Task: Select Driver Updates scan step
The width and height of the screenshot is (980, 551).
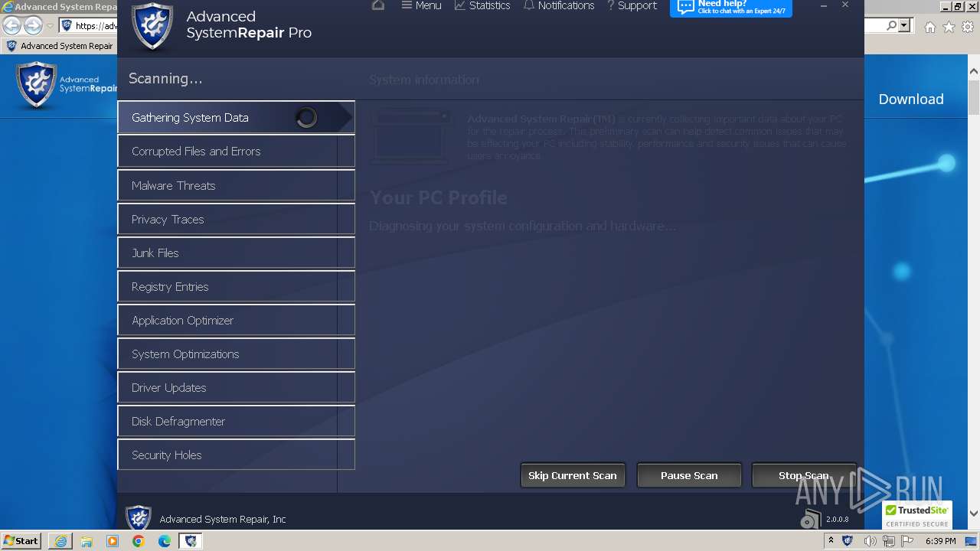Action: pyautogui.click(x=236, y=387)
